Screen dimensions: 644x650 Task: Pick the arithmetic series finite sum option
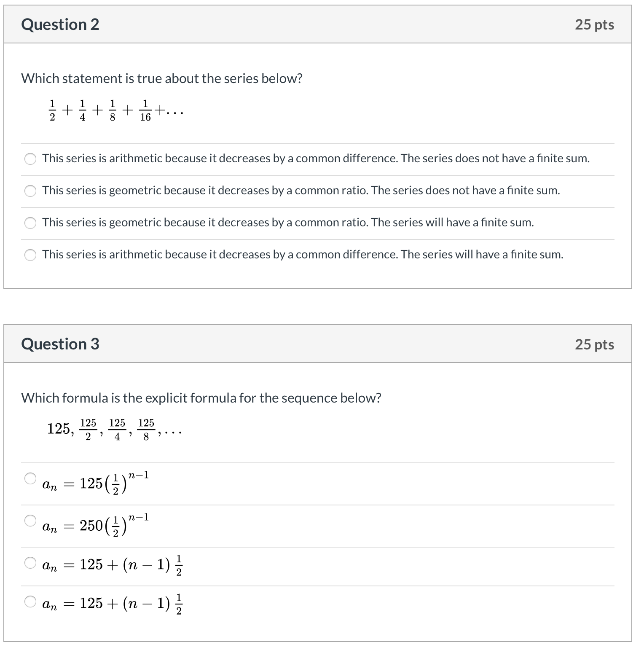pyautogui.click(x=31, y=255)
